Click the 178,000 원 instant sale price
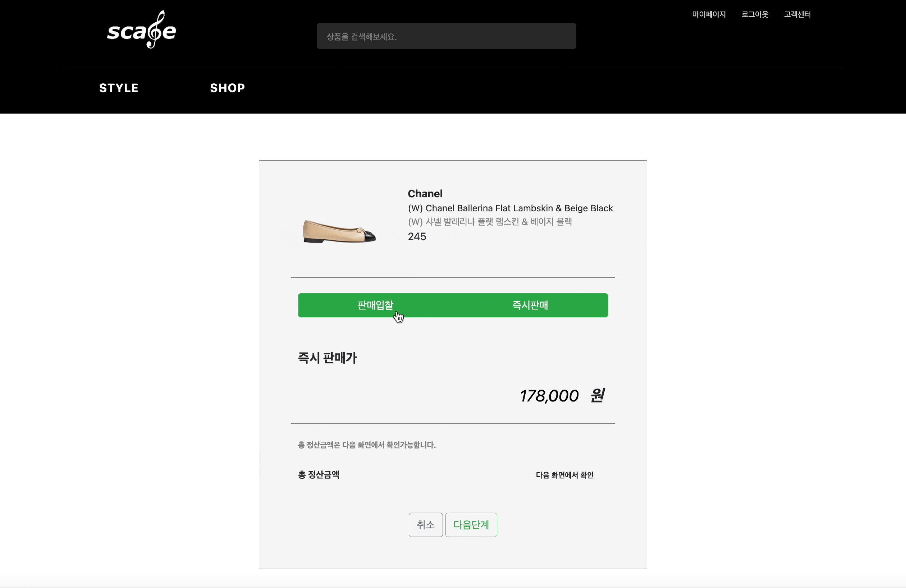 click(563, 395)
